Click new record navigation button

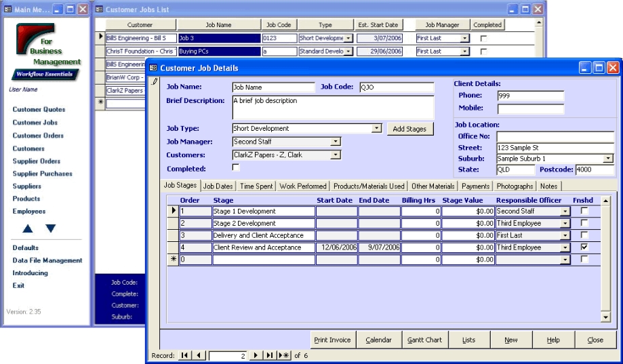(285, 355)
